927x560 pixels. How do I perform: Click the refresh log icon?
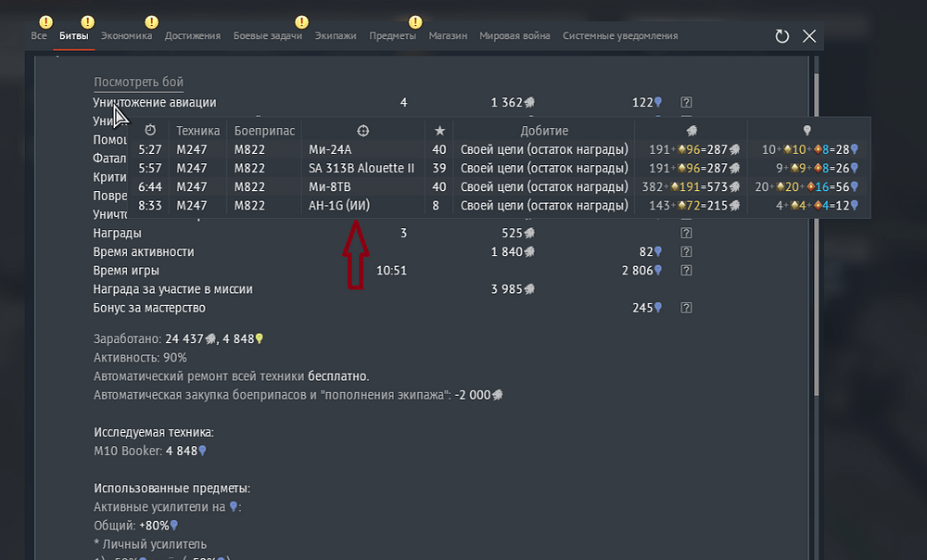point(781,36)
